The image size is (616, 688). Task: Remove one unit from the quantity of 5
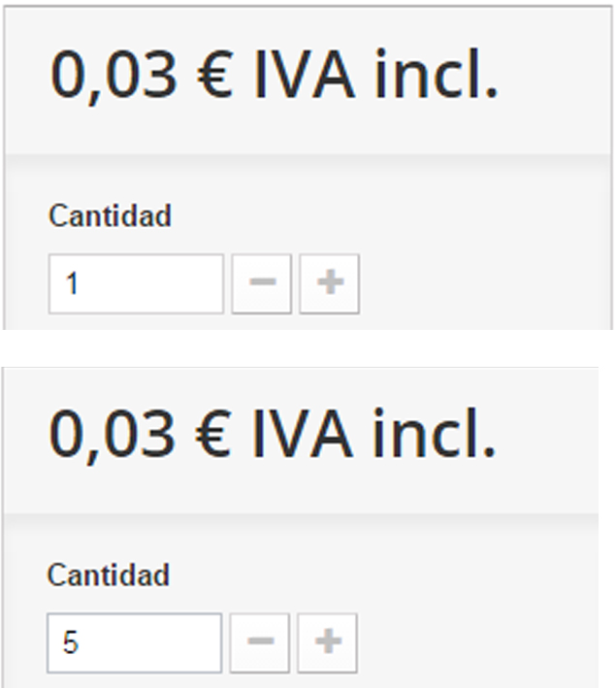point(260,642)
